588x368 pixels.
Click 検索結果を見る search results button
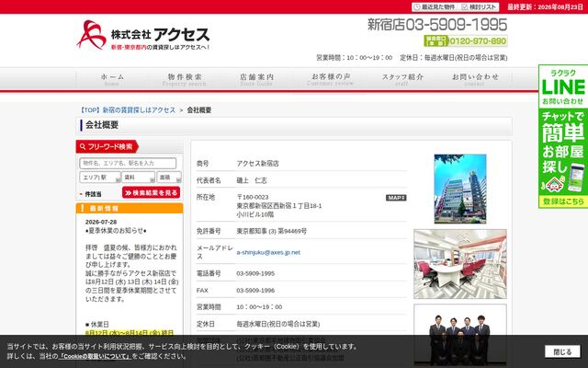tap(151, 192)
